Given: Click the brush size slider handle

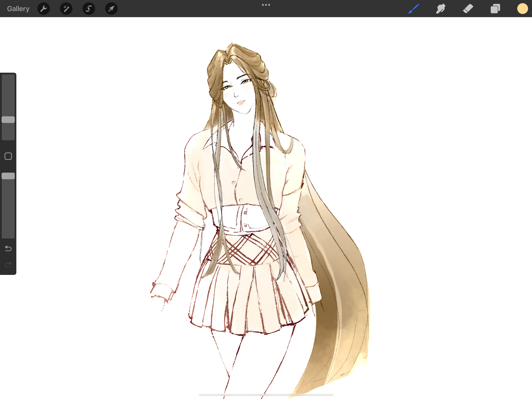Looking at the screenshot, I should point(8,120).
